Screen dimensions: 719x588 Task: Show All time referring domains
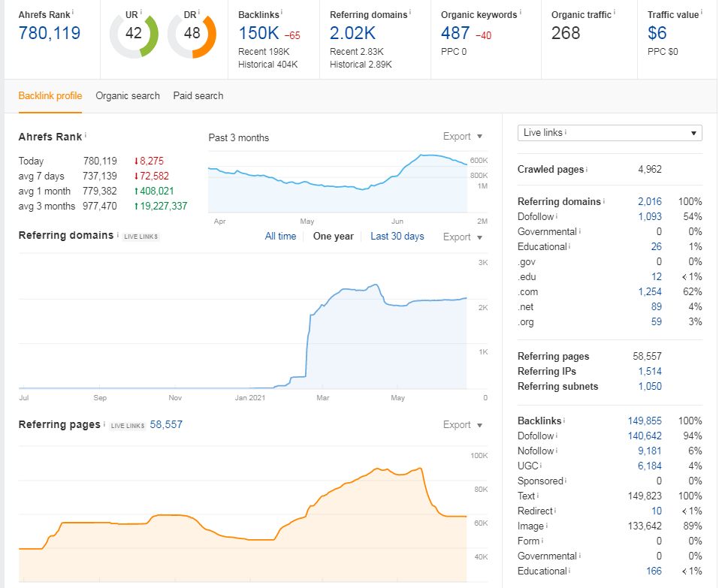point(280,237)
